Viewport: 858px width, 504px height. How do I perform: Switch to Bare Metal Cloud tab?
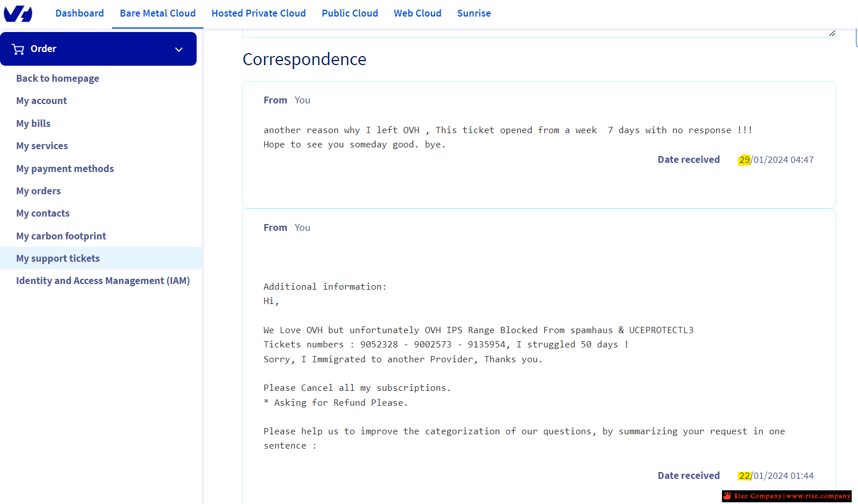[x=158, y=13]
